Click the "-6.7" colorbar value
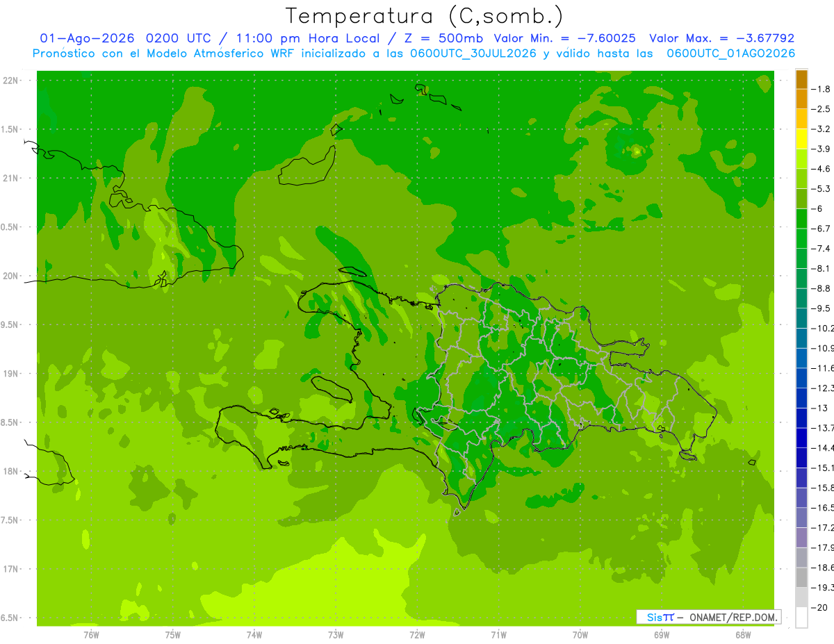834x644 pixels. tap(820, 229)
